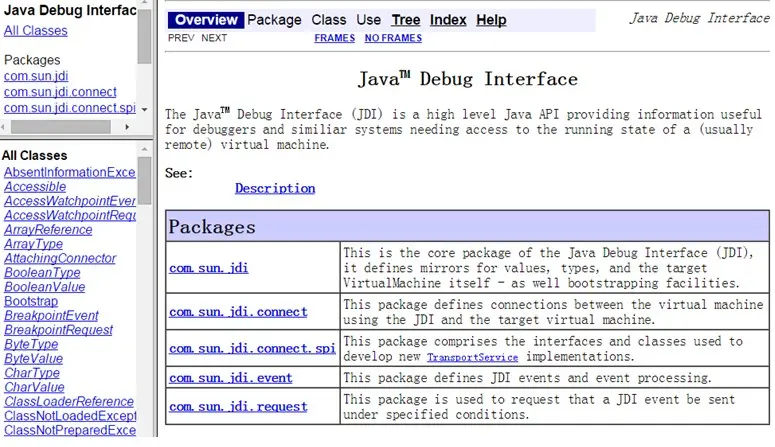Click Class in the navigation bar
The height and width of the screenshot is (447, 775).
tap(329, 20)
